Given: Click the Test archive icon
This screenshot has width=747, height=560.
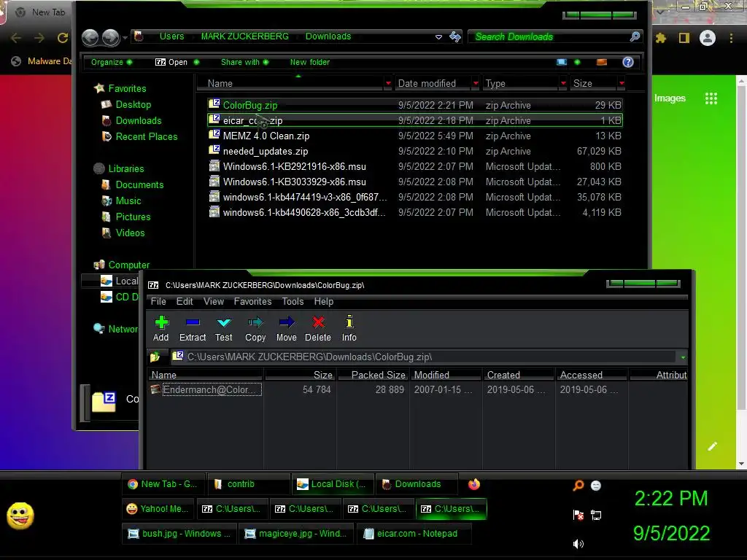Looking at the screenshot, I should point(224,322).
